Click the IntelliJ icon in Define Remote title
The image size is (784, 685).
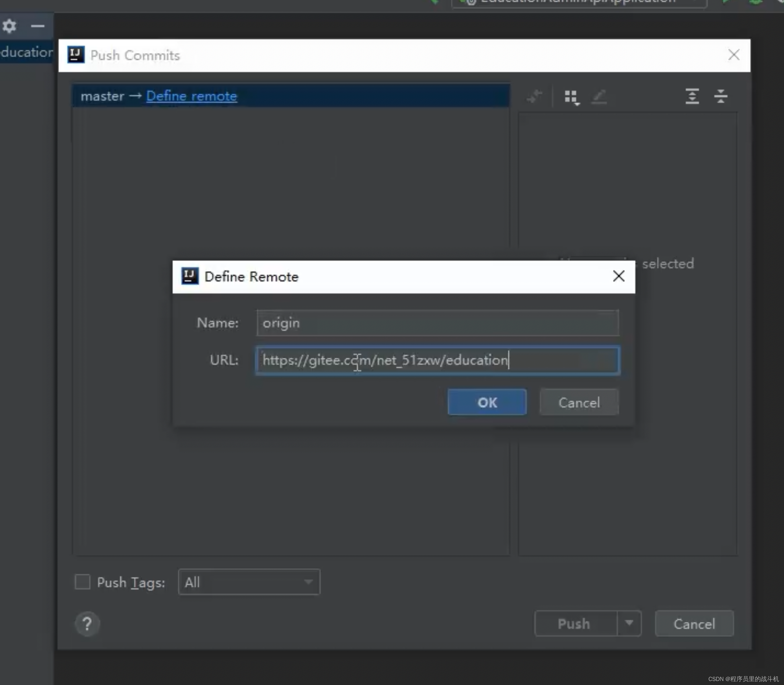click(x=189, y=276)
